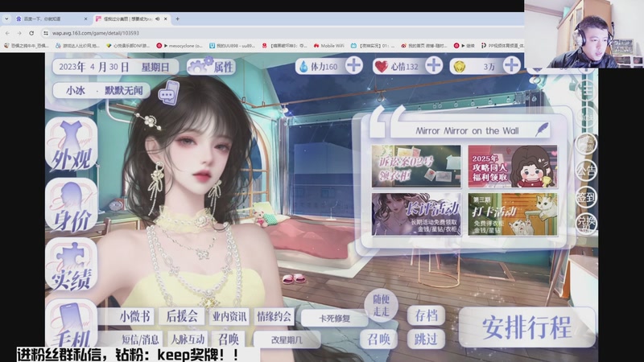Open the 长评活动 banner
The image size is (644, 362).
[x=416, y=214]
